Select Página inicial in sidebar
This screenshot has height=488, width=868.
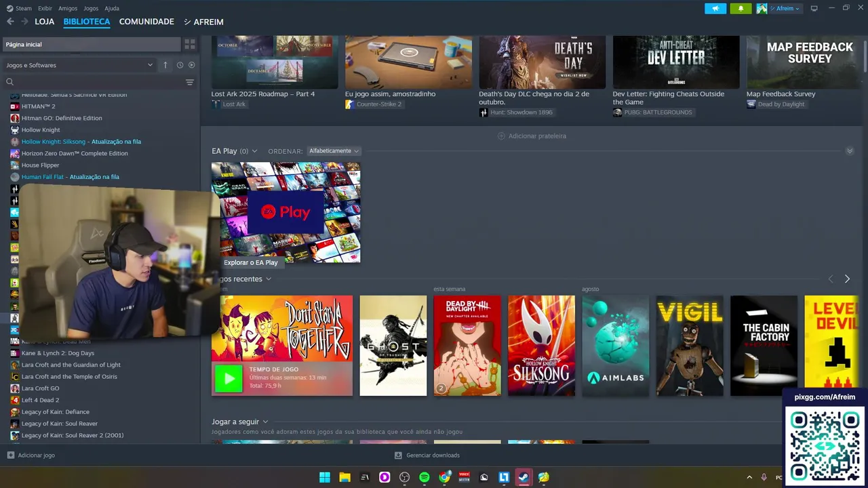tap(91, 44)
